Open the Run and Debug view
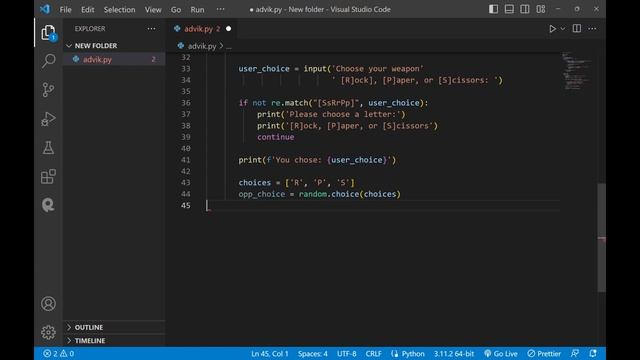 point(48,119)
